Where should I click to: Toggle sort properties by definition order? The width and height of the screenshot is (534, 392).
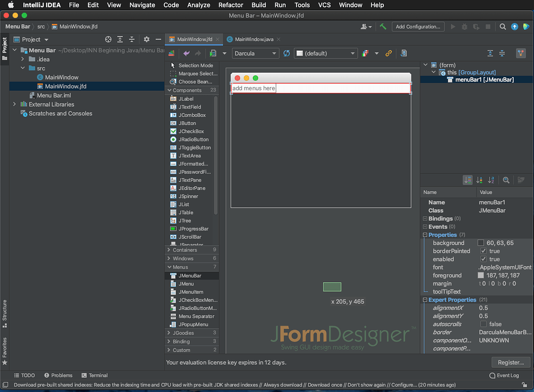480,180
